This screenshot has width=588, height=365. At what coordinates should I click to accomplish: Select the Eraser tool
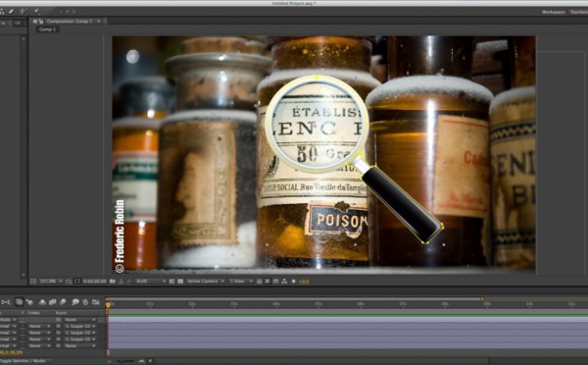point(11,12)
